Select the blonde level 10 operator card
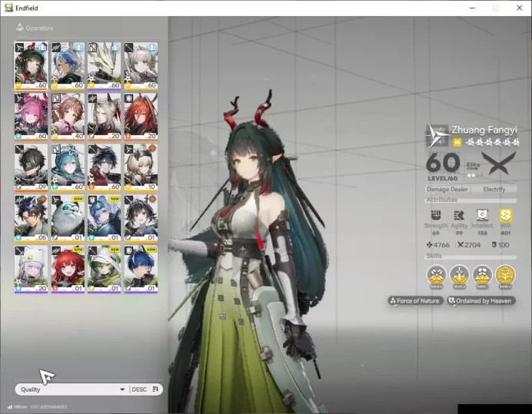This screenshot has width=532, height=414. (141, 167)
